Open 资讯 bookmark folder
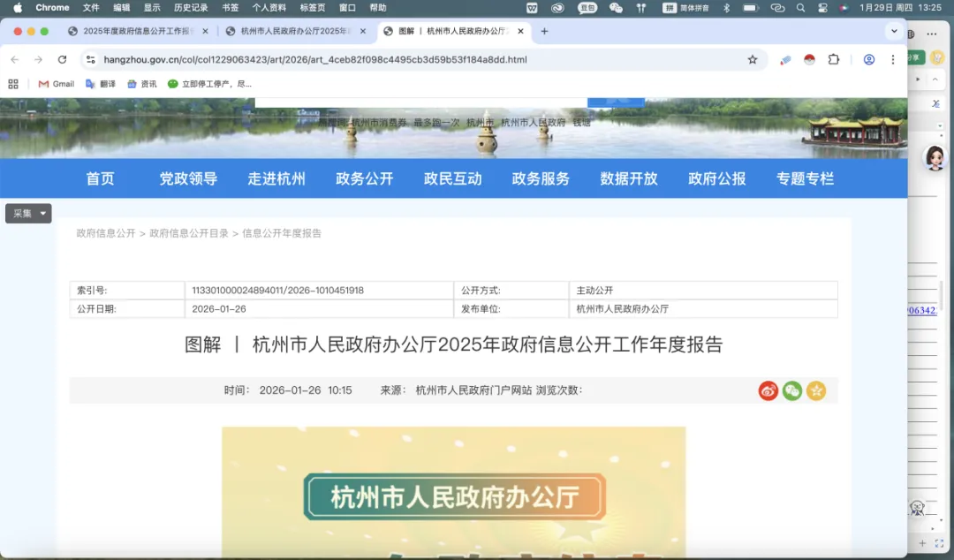 [141, 84]
